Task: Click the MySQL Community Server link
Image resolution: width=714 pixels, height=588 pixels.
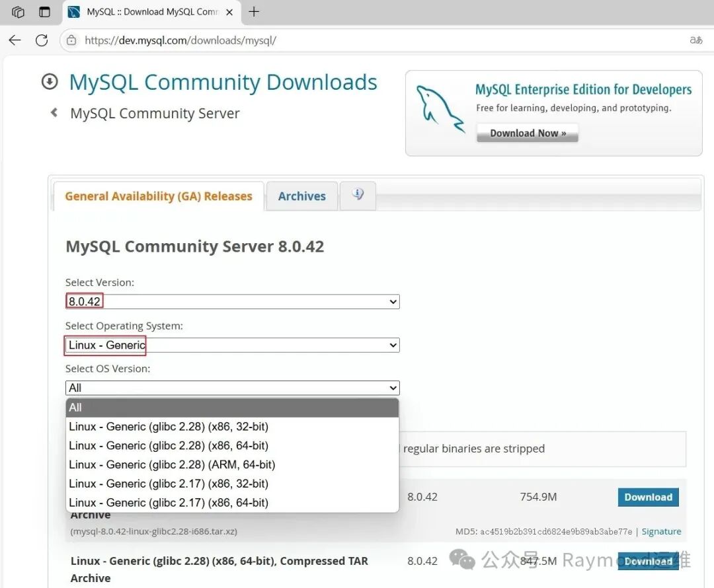Action: [x=155, y=114]
